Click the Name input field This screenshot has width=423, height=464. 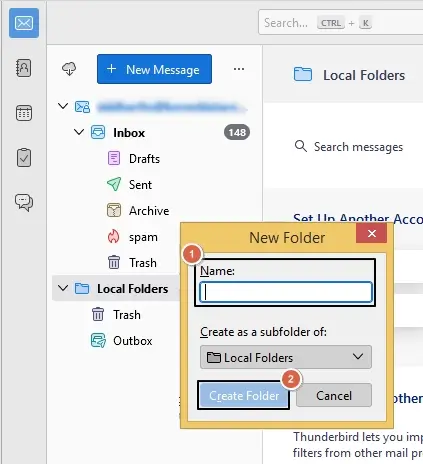click(x=286, y=292)
